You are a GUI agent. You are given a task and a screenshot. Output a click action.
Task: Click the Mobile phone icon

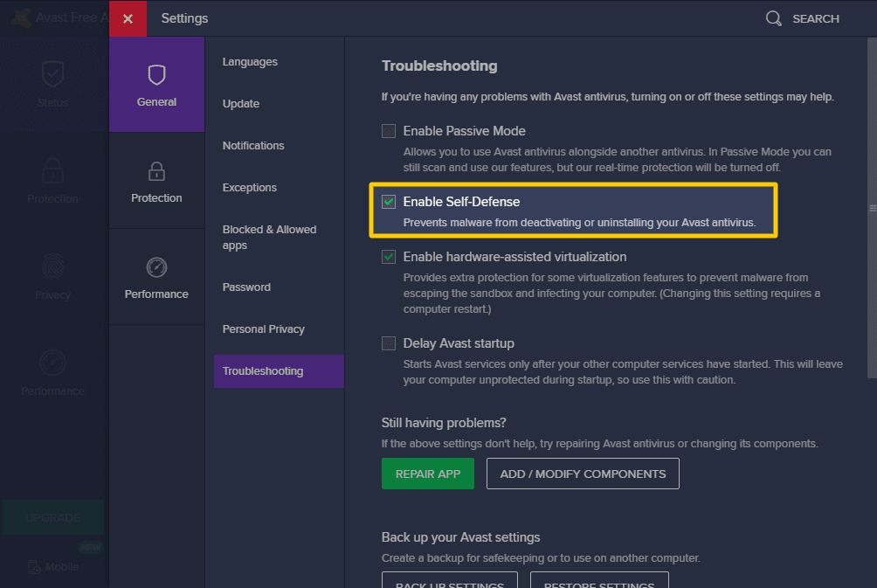(33, 567)
